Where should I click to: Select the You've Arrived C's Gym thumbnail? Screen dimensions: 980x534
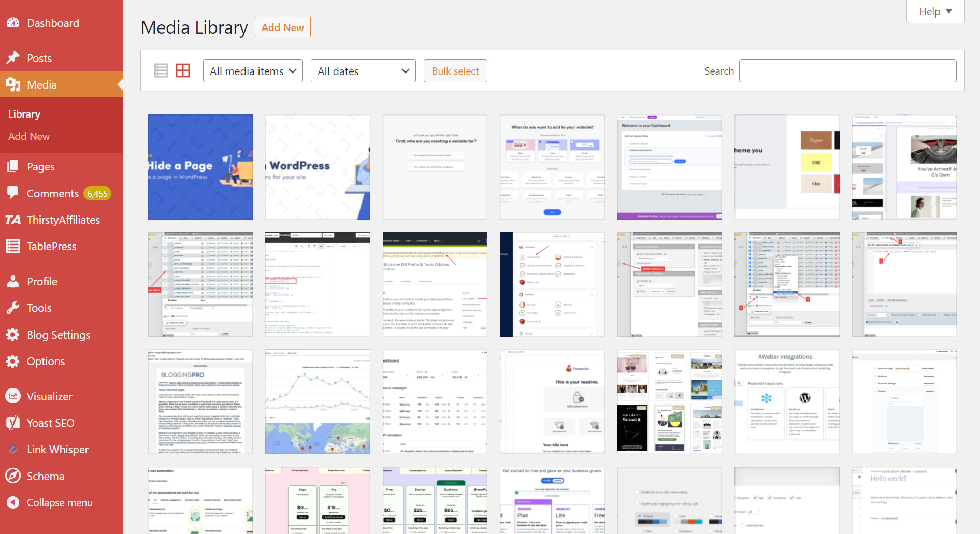click(x=904, y=167)
